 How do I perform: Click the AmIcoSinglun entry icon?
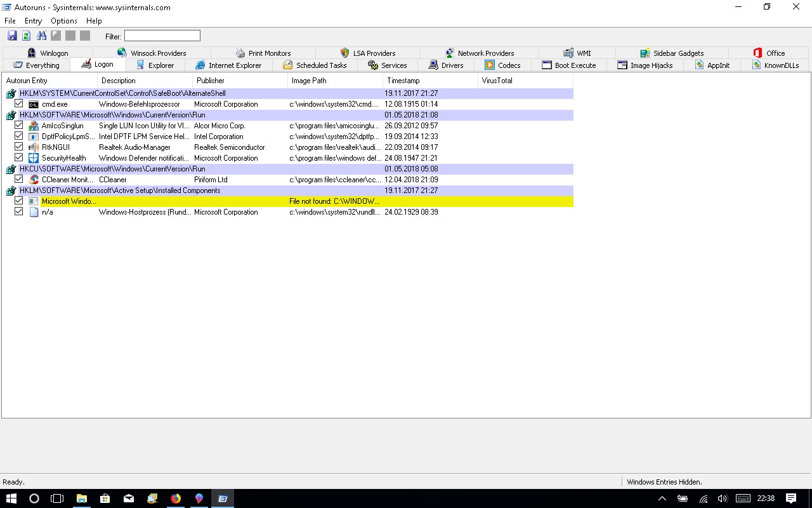(x=34, y=126)
